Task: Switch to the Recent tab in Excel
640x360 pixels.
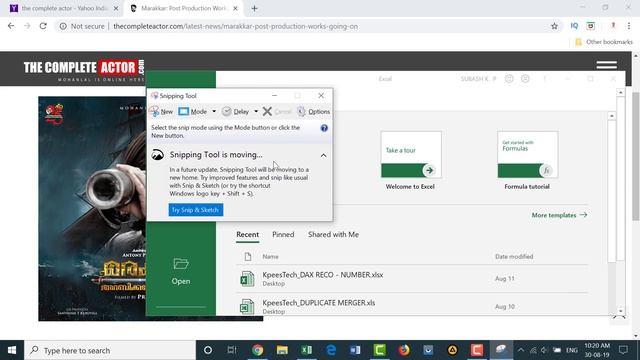Action: tap(247, 235)
